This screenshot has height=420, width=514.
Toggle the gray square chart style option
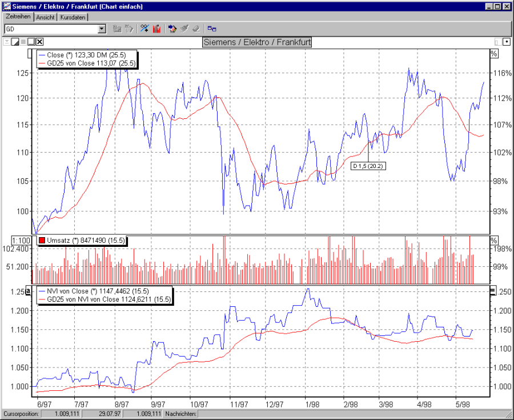click(23, 42)
